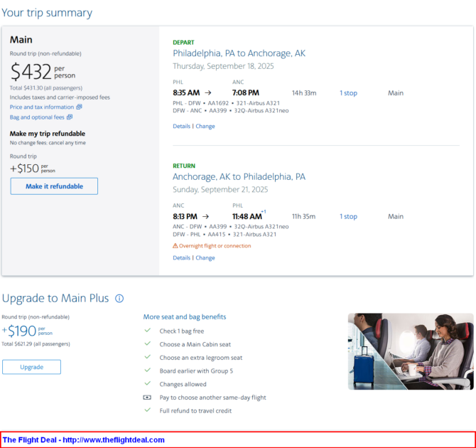The width and height of the screenshot is (476, 448).
Task: Click the 'Upgrade to Main Plus' heading
Action: pyautogui.click(x=55, y=299)
